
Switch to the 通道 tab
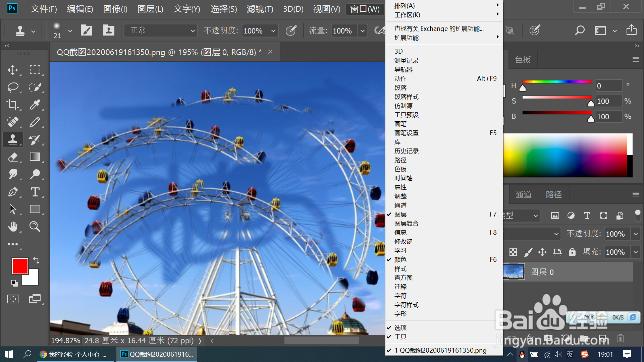tap(523, 195)
